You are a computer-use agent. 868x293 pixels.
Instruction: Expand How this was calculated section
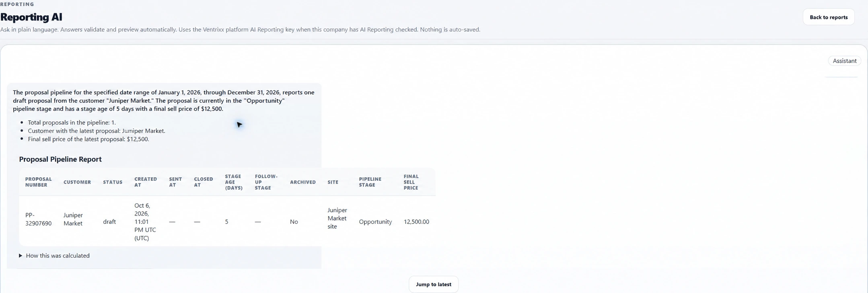(x=54, y=256)
